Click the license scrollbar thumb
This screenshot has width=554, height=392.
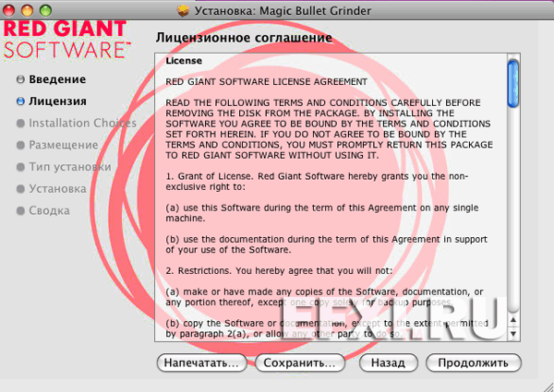[x=513, y=84]
